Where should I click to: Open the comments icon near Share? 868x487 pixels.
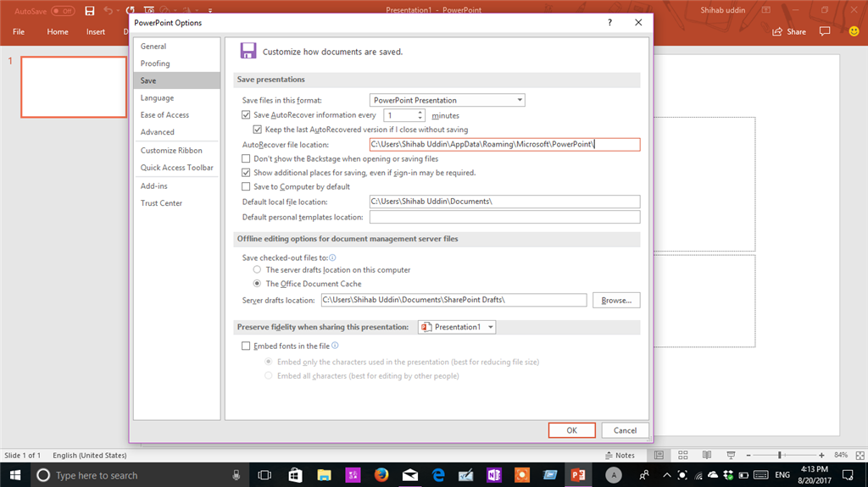825,31
